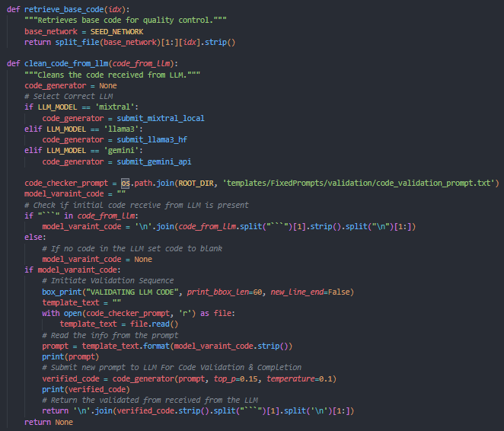Click the print(prompt) statement
504x431 pixels.
pos(70,357)
